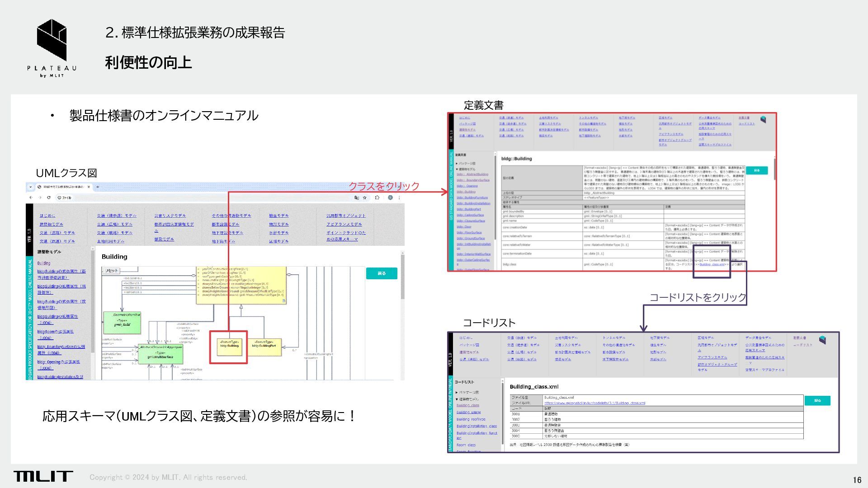
Task: Open the browser three-dot menu
Action: tap(399, 197)
